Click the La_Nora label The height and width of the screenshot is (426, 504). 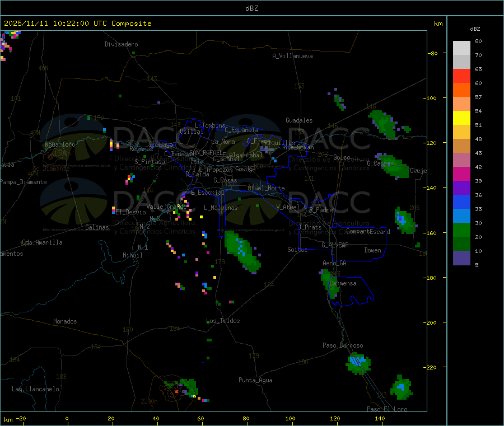223,142
